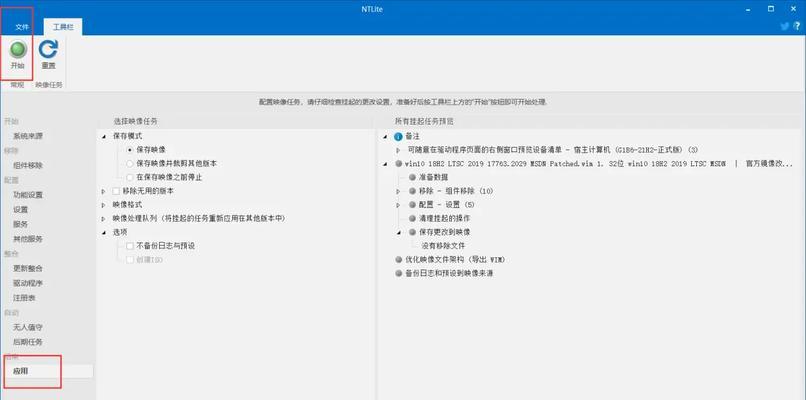Open the Twitter bird icon
Viewport: 806px width, 400px height.
[x=784, y=27]
